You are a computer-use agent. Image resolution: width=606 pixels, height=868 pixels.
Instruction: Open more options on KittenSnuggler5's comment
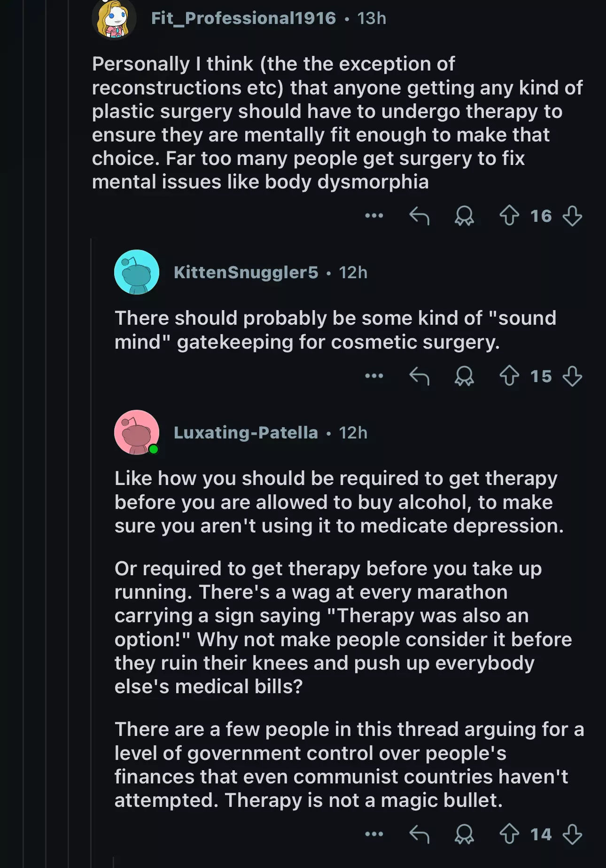pos(374,376)
